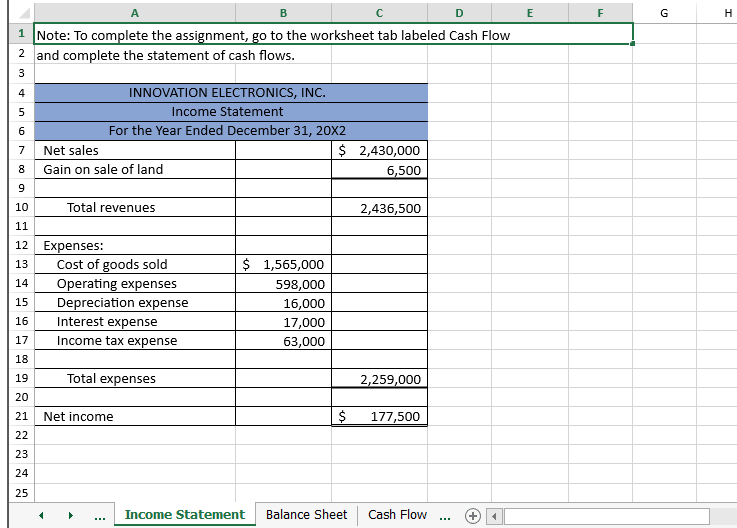Select row 21 header
737x528 pixels.
(21, 416)
